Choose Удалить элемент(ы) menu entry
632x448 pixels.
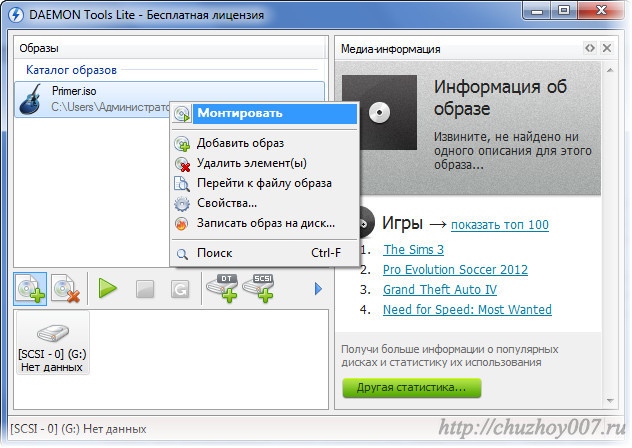[265, 163]
